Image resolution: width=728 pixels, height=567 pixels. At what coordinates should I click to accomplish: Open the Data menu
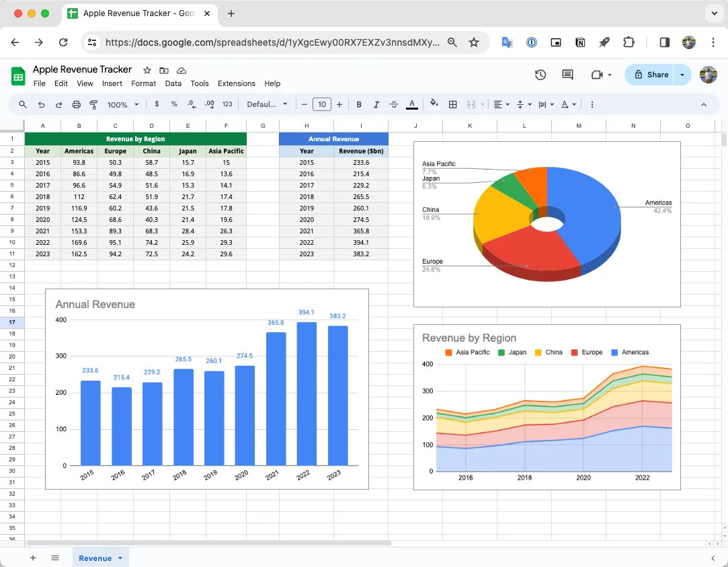(173, 83)
